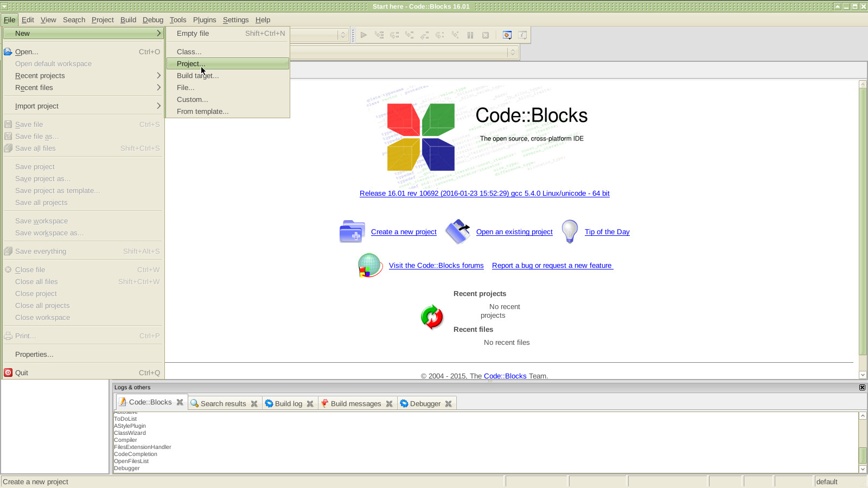Click the new project folder icon
This screenshot has width=868, height=488.
[x=352, y=232]
